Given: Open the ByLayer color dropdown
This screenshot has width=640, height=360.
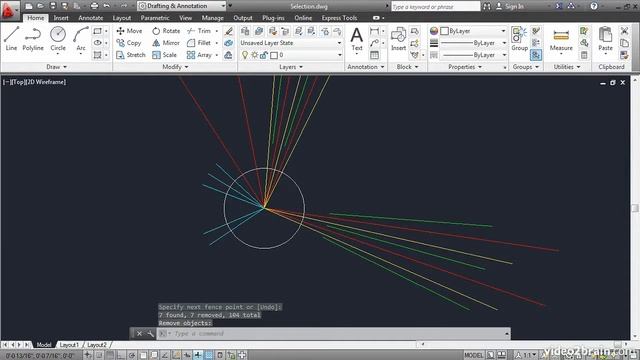Looking at the screenshot, I should click(x=473, y=31).
